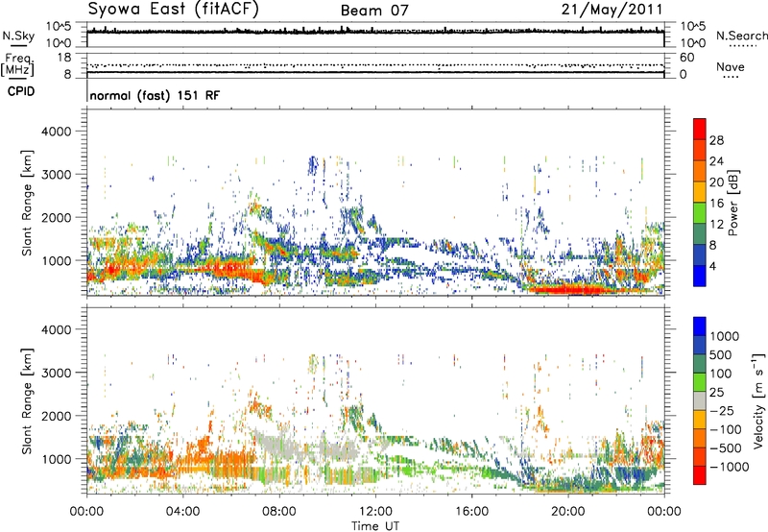768x532 pixels.
Task: Click the 'CPID' row label
Action: tap(21, 91)
